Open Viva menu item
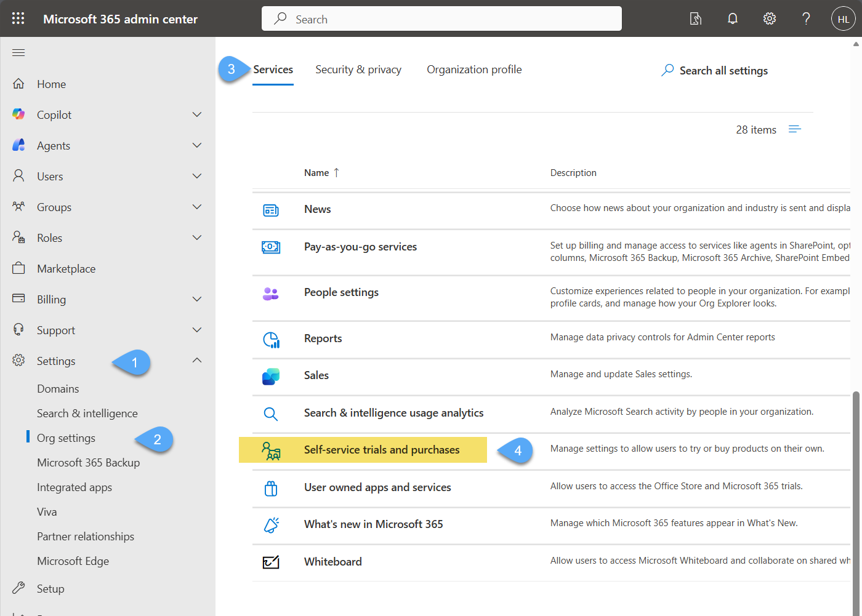 click(47, 512)
